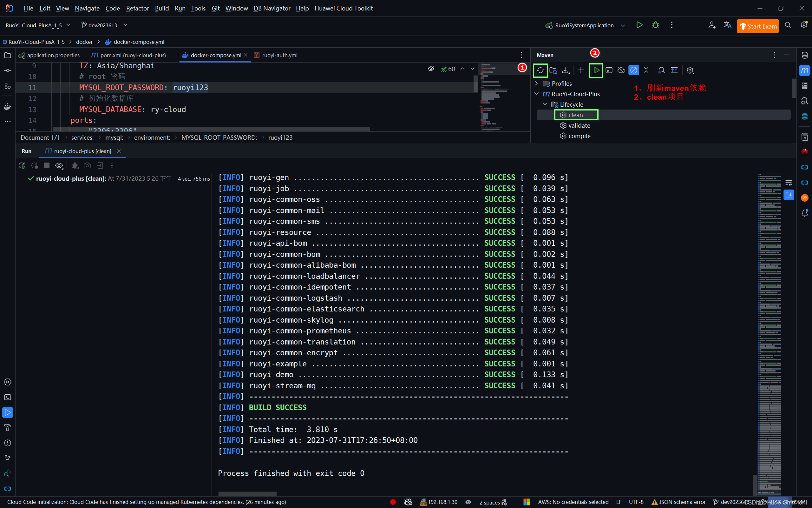The width and height of the screenshot is (812, 508).
Task: Open Maven settings wrench icon
Action: (x=690, y=70)
